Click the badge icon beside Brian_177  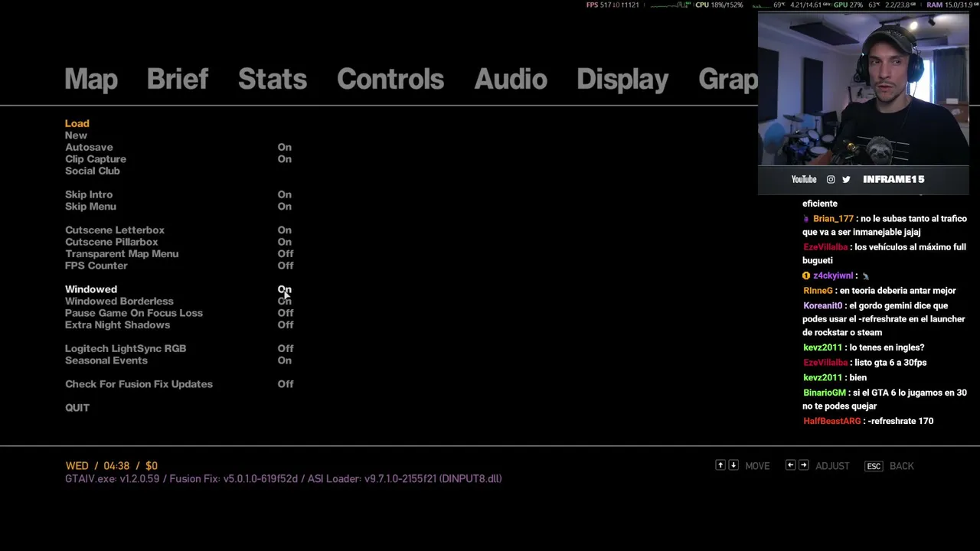805,219
